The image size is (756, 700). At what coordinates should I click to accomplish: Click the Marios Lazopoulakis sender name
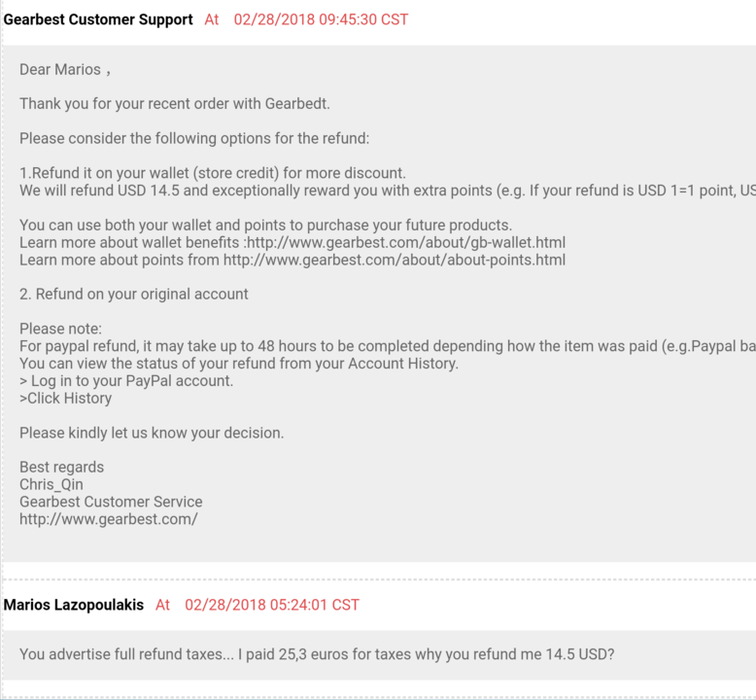coord(73,605)
